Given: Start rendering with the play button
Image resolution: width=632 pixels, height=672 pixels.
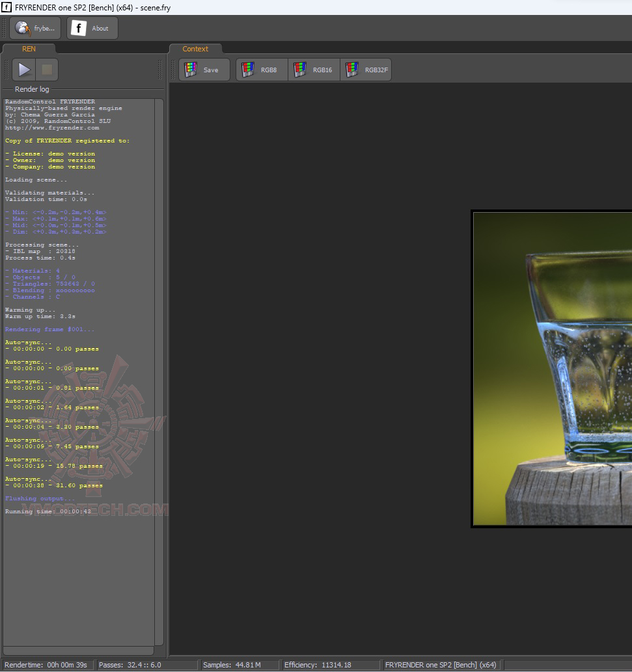Looking at the screenshot, I should tap(24, 70).
